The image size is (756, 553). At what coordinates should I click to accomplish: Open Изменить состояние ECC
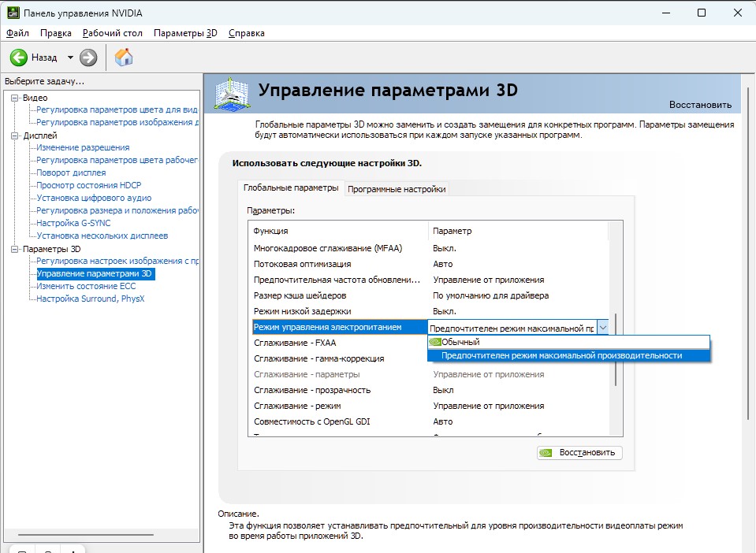click(86, 286)
